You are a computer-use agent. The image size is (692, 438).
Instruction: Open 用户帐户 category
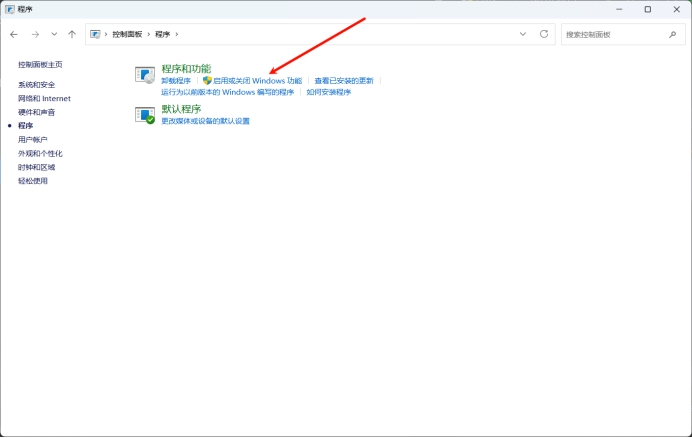(x=33, y=140)
